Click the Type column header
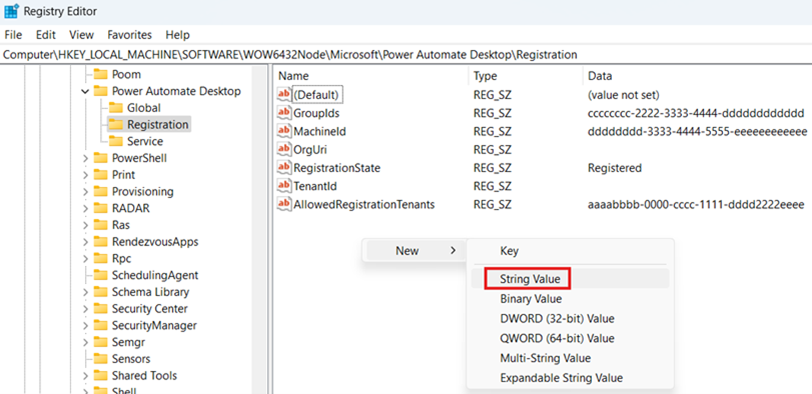The height and width of the screenshot is (394, 812). coord(485,76)
